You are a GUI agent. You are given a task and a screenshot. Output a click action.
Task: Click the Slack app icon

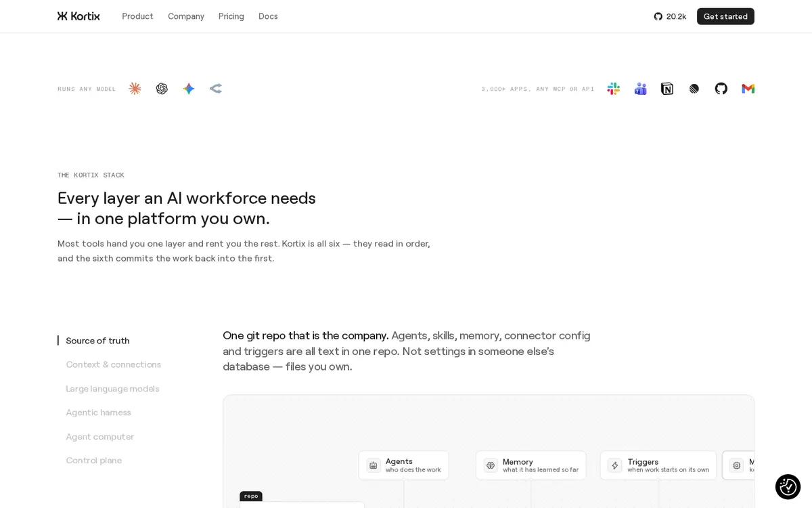click(614, 89)
